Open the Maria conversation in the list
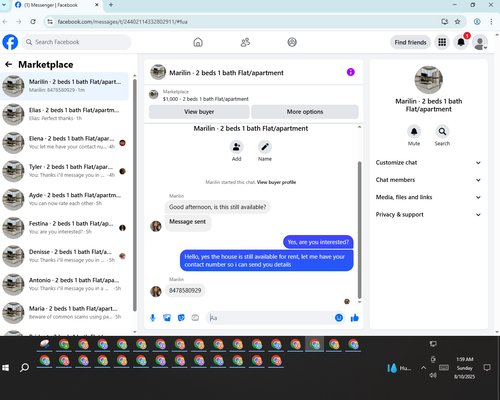This screenshot has width=500, height=400. coord(65,313)
